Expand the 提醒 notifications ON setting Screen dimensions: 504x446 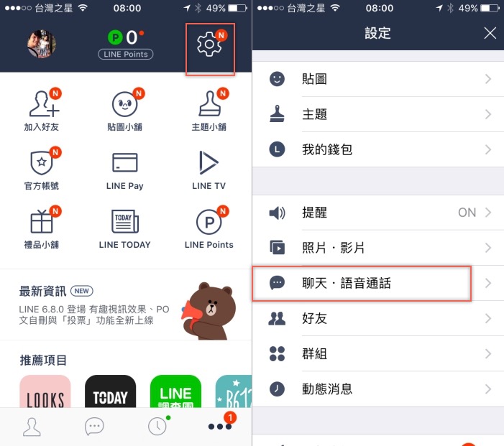[x=378, y=213]
